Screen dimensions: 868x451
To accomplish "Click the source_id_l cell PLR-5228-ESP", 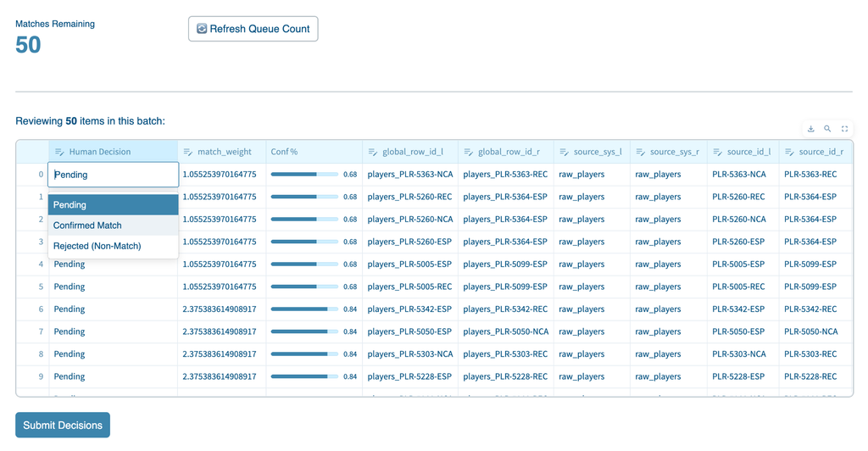I will [743, 376].
